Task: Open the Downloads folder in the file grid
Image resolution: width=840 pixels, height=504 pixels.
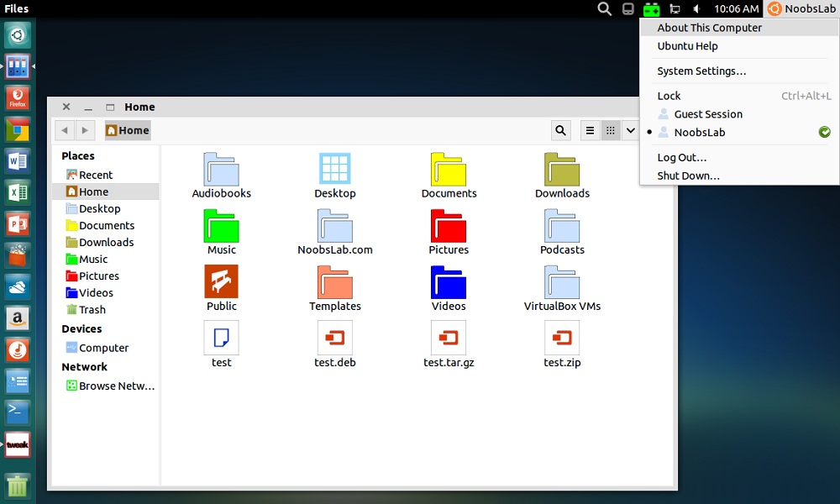Action: [562, 170]
